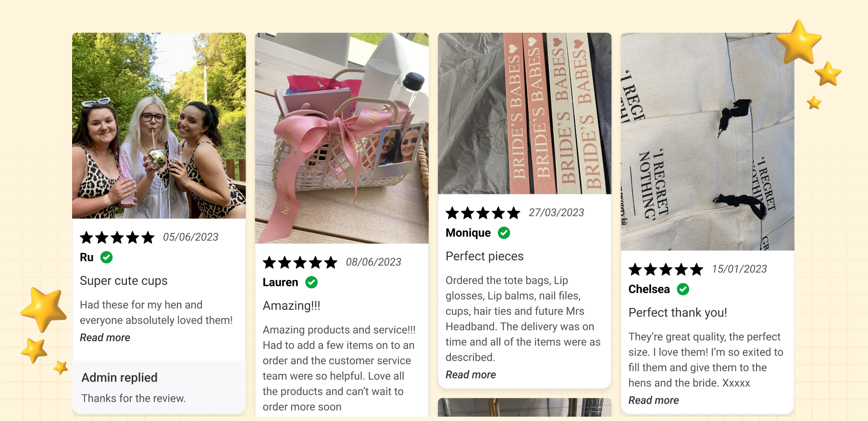Viewport: 868px width, 421px height.
Task: Click the five-star rating on Ru's review
Action: 117,237
